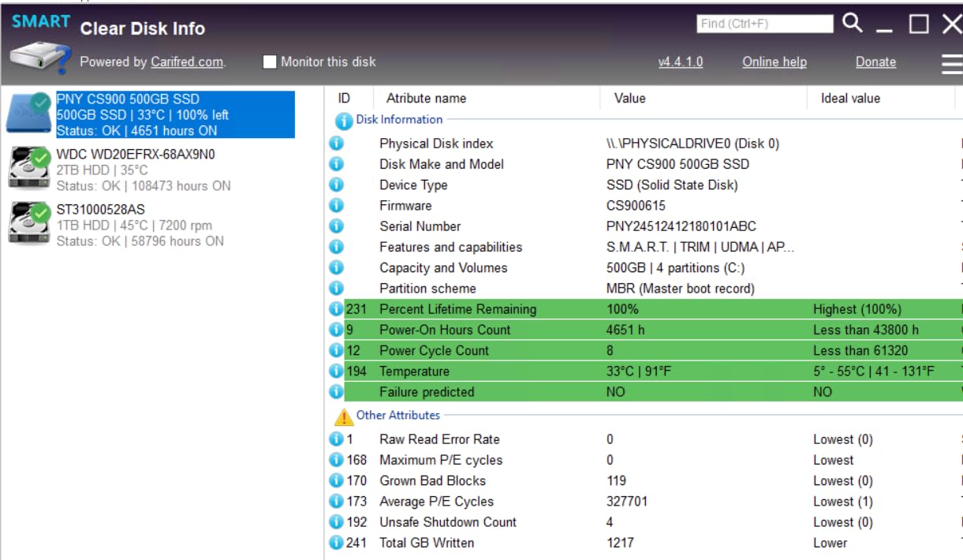The width and height of the screenshot is (963, 560).
Task: Click the Find search field
Action: (765, 24)
